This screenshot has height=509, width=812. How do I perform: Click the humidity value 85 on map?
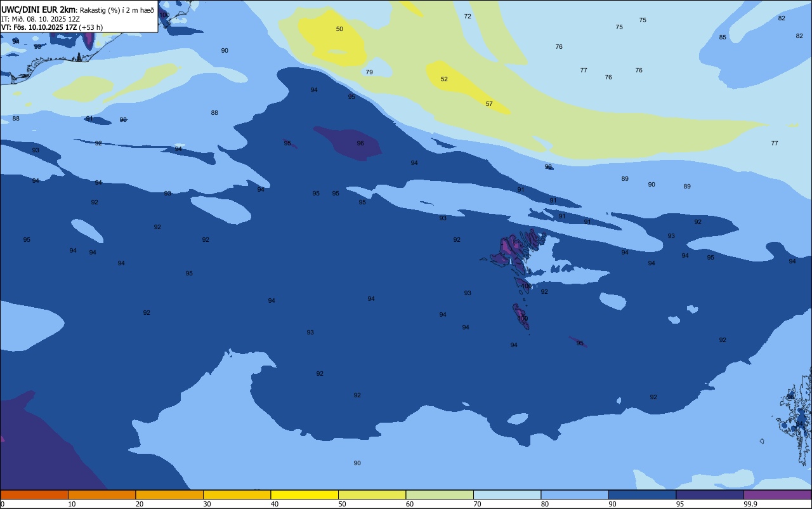pyautogui.click(x=723, y=37)
